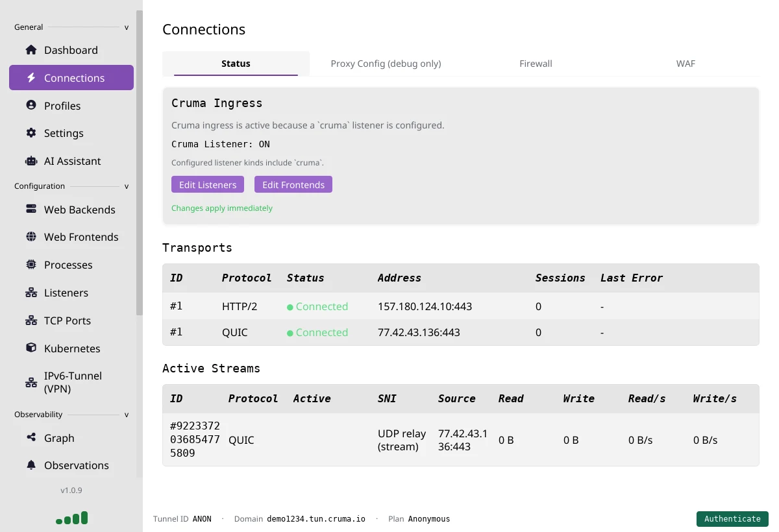Image resolution: width=779 pixels, height=532 pixels.
Task: Click Connected status in QUIC transport row
Action: point(317,332)
